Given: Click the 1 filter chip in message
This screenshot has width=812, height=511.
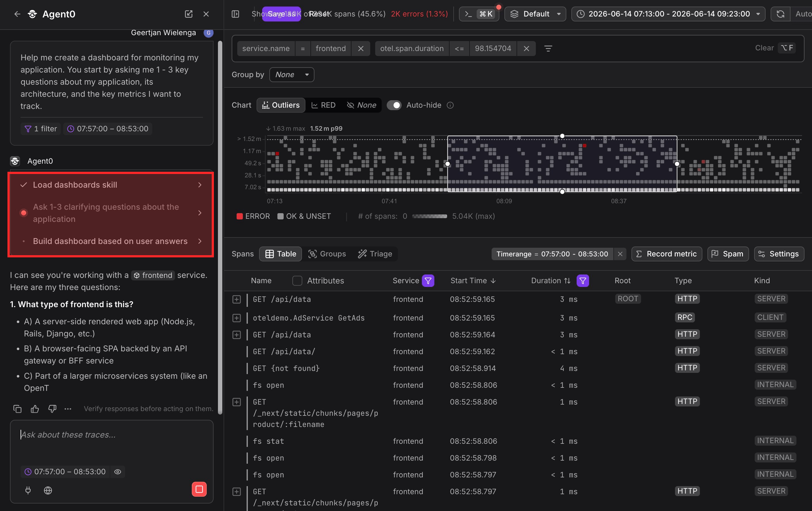Looking at the screenshot, I should (x=40, y=129).
